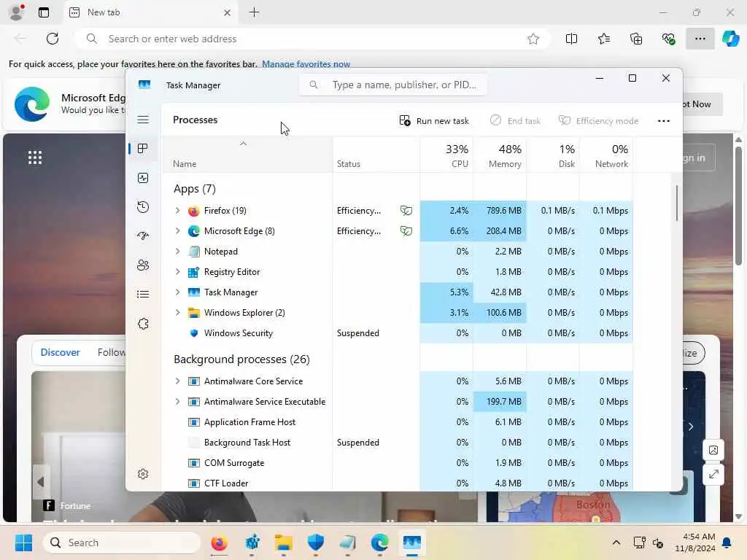Open Edge split screen icon
The image size is (747, 560).
tap(571, 39)
